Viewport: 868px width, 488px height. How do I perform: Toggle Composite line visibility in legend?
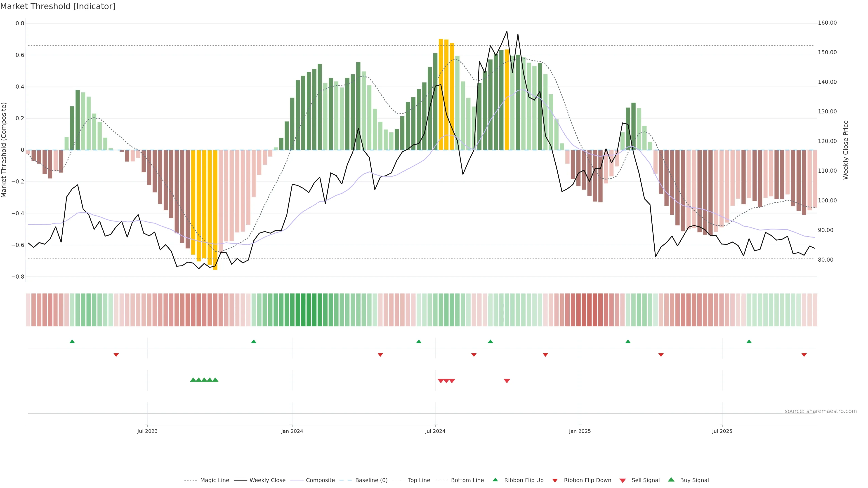[320, 480]
